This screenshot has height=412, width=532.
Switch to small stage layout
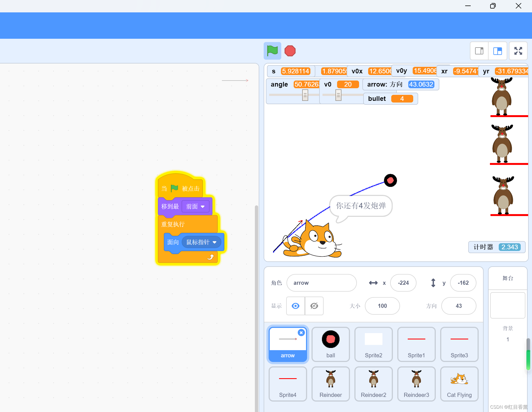(479, 51)
